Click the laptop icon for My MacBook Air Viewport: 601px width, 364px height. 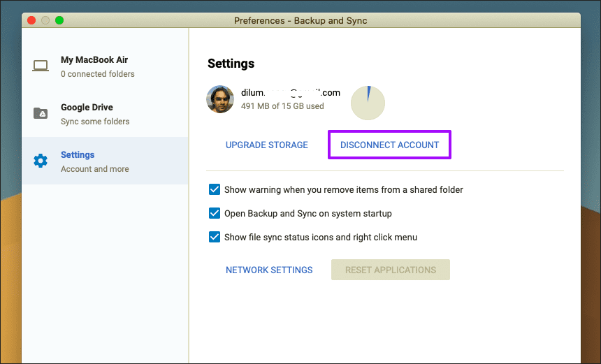tap(41, 66)
